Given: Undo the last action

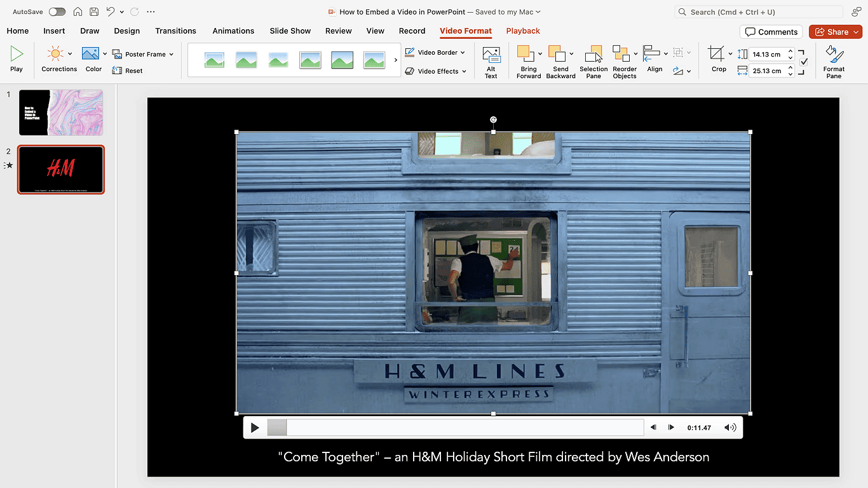Looking at the screenshot, I should tap(111, 11).
